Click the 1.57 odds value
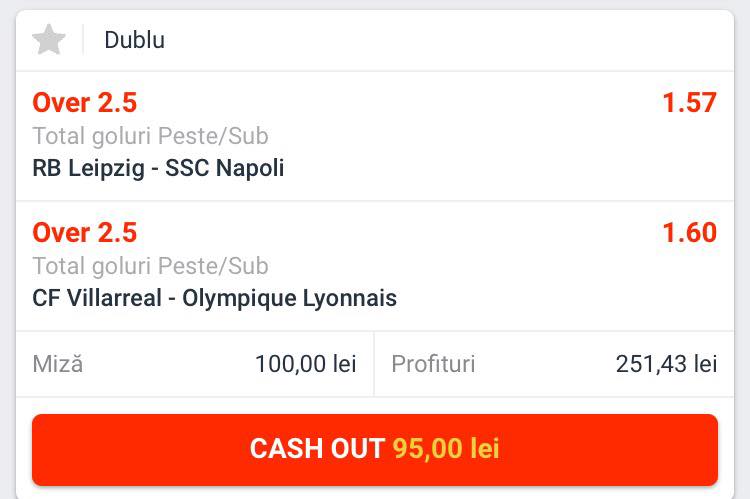 point(689,102)
